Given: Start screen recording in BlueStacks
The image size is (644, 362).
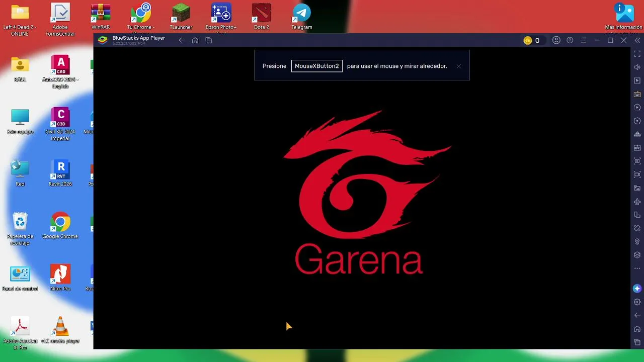Looking at the screenshot, I should 637,174.
